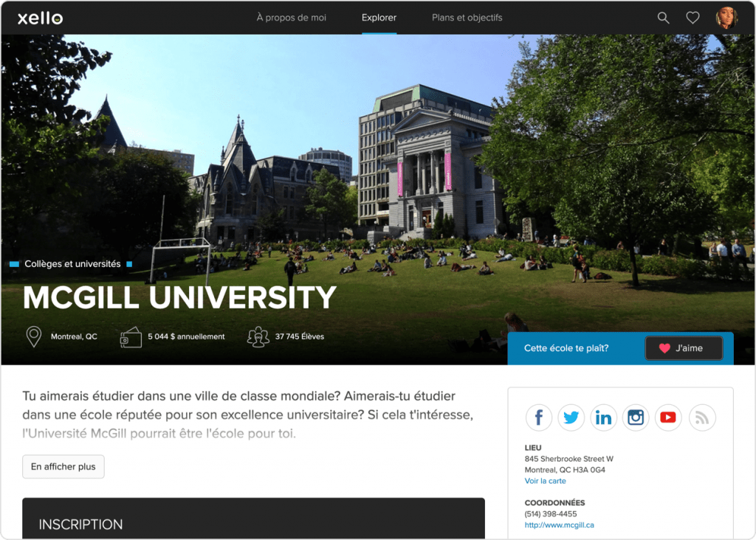The image size is (756, 540).
Task: Toggle 'J'aime' to like this school
Action: [x=684, y=347]
